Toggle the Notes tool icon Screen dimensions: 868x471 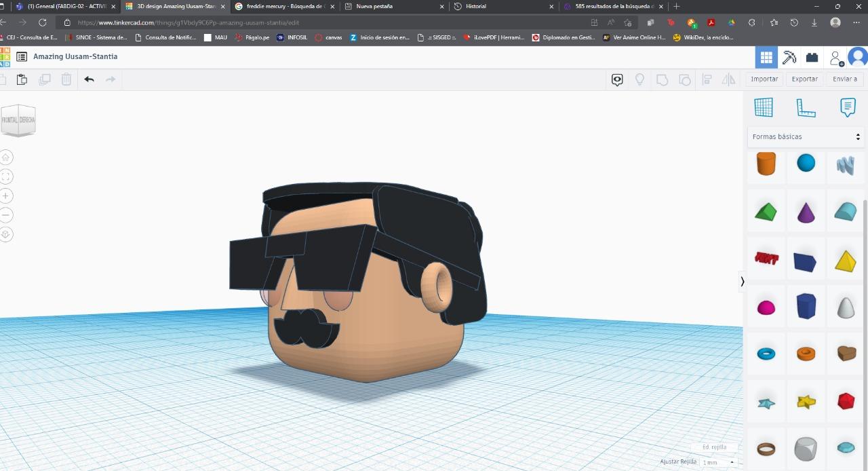[847, 107]
